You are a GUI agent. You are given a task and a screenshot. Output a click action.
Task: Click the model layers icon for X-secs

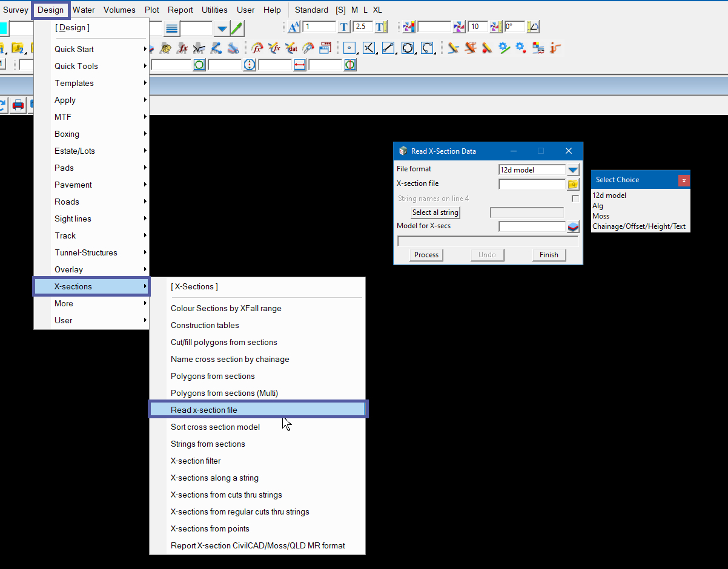point(573,227)
